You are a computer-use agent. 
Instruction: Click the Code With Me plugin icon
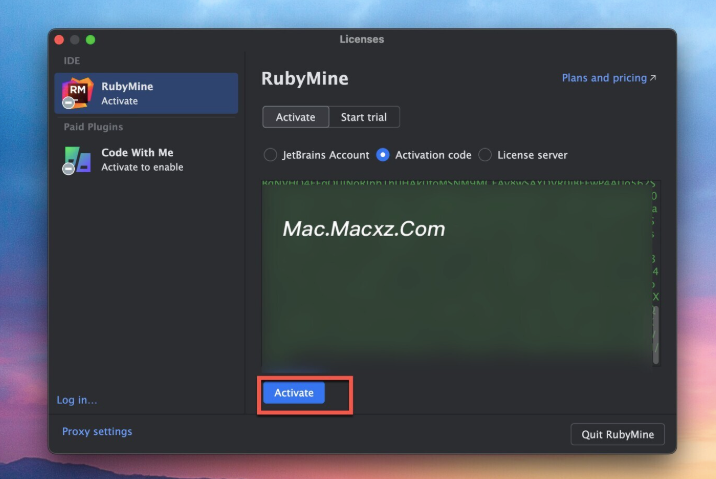click(x=77, y=160)
